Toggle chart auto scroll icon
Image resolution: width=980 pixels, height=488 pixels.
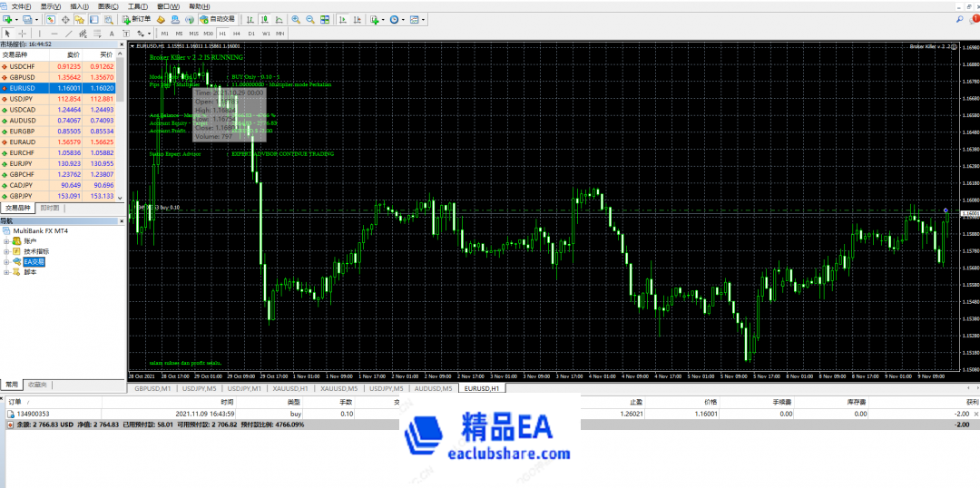tap(342, 19)
